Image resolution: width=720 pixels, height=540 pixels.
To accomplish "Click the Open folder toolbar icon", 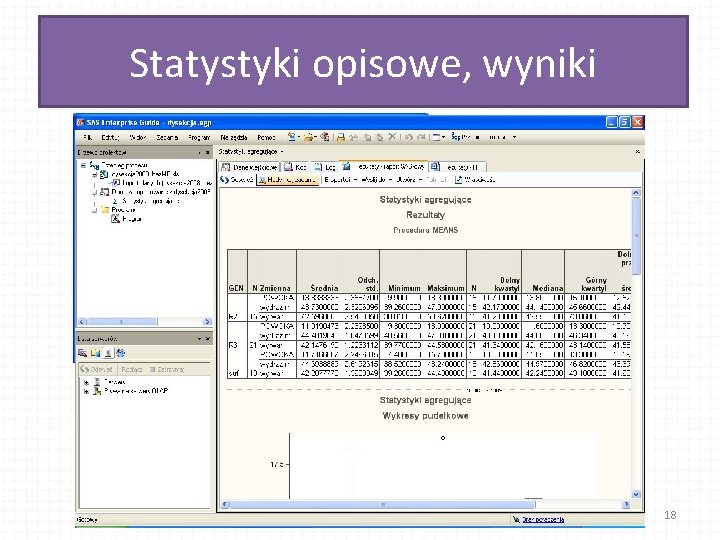I will pos(309,137).
